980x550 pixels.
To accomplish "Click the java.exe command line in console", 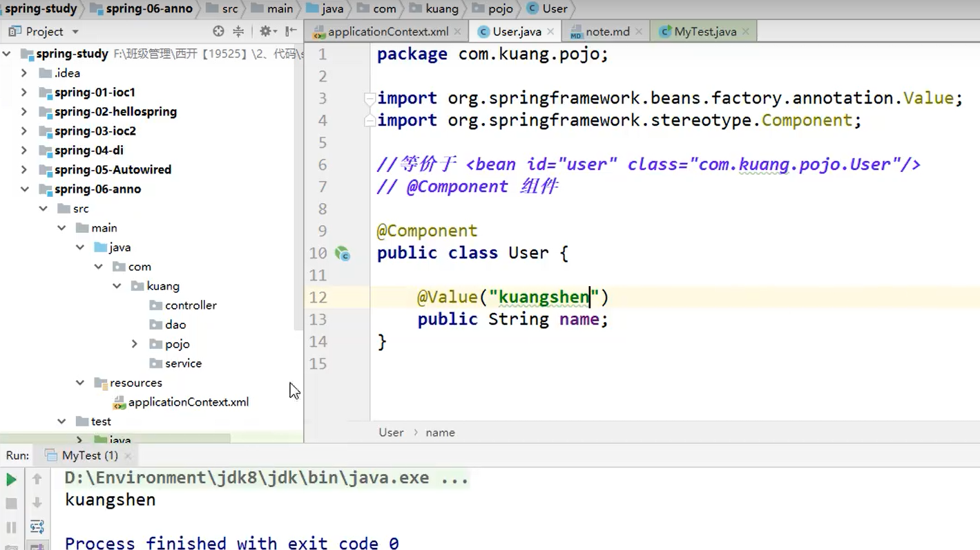I will (267, 477).
